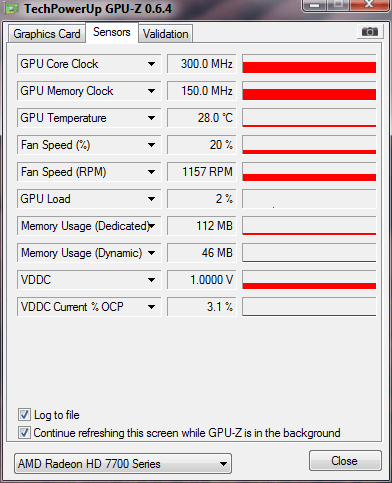Click the 28.0 °C temperature value field
The height and width of the screenshot is (483, 392).
pos(201,118)
